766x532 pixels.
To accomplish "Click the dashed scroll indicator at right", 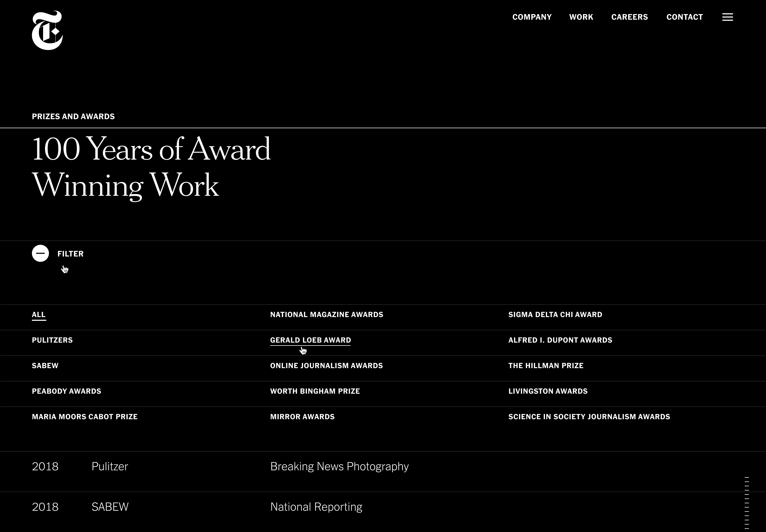I will pos(747,503).
